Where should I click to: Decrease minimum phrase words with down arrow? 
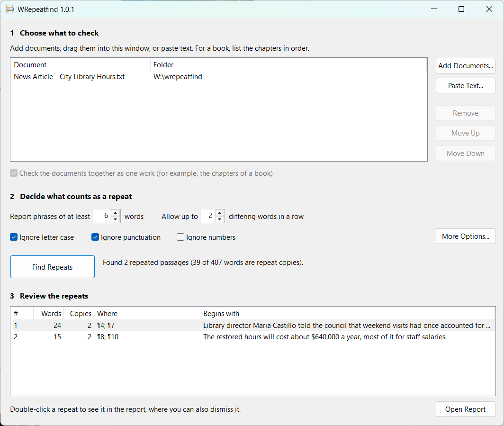coord(116,219)
